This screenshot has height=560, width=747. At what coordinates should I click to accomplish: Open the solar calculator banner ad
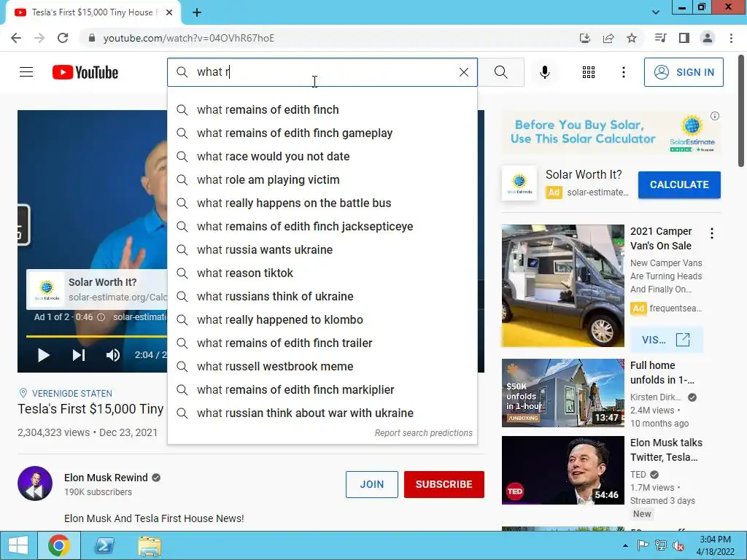[x=611, y=133]
